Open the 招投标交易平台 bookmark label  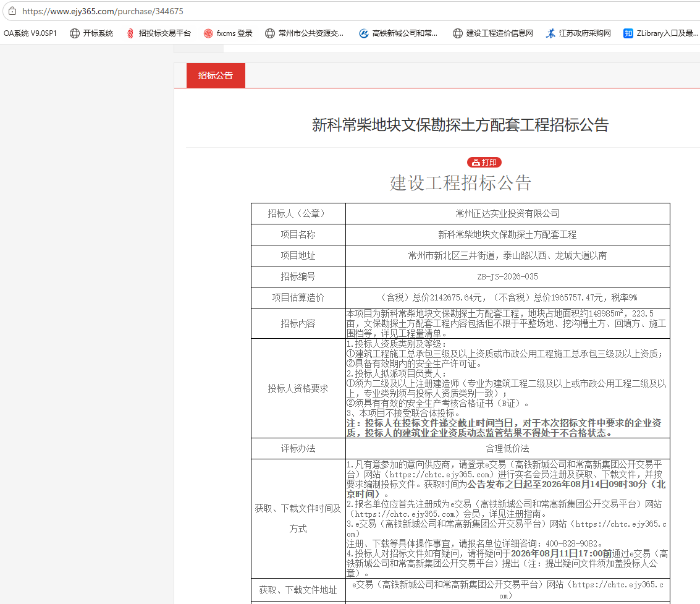[165, 33]
